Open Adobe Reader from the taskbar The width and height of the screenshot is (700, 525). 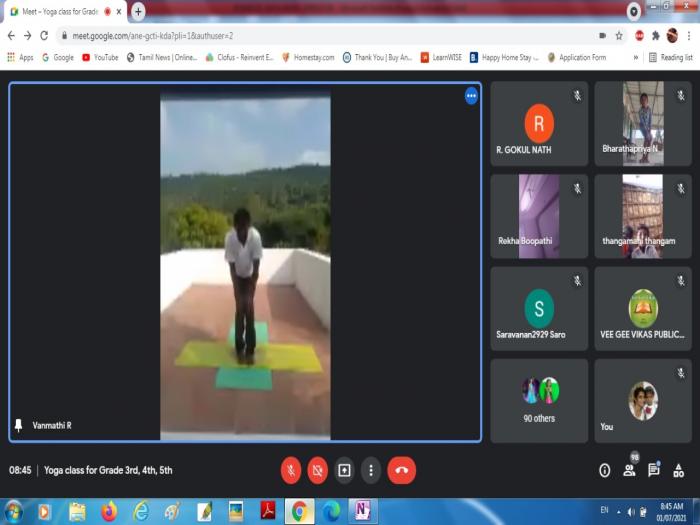click(268, 512)
